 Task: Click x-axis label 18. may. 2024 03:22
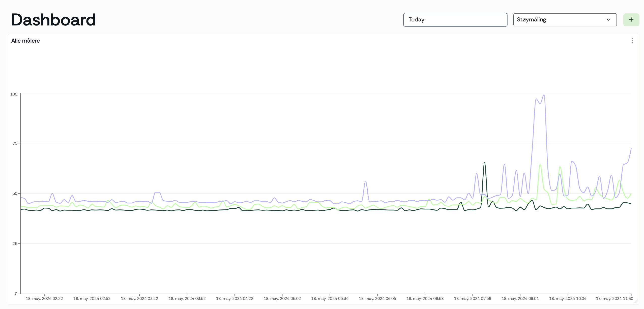(x=139, y=299)
